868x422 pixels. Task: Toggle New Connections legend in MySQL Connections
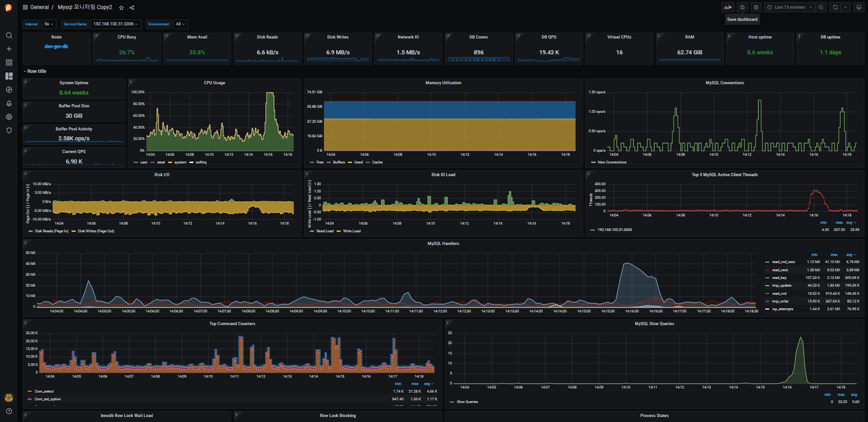[x=611, y=162]
